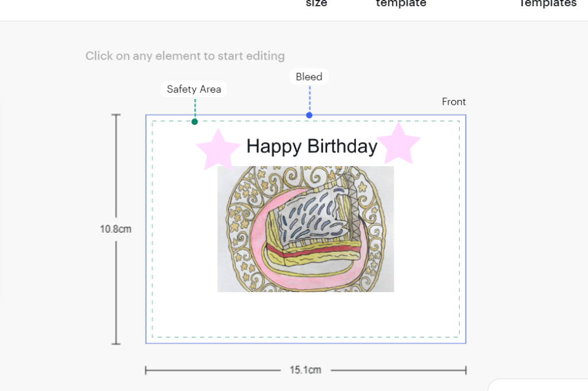The height and width of the screenshot is (391, 588).
Task: Click the blue Bleed marker dot
Action: [x=309, y=115]
